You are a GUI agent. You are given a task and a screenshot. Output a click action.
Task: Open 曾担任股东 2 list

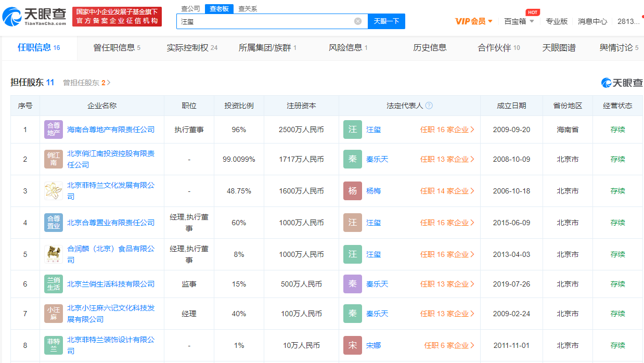tap(87, 83)
